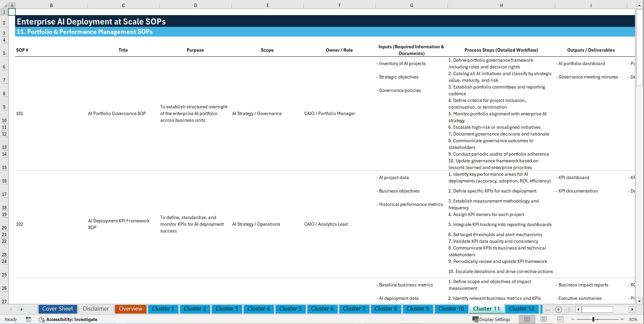Switch to the Cover Sheet tab
Image resolution: width=644 pixels, height=324 pixels.
[57, 309]
